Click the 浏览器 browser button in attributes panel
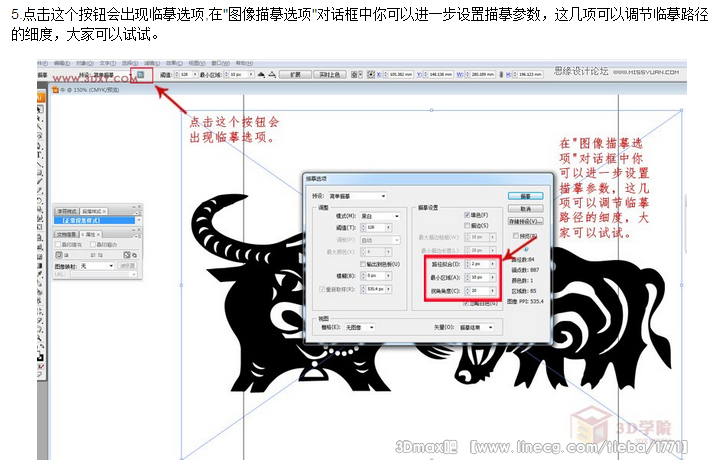This screenshot has width=717, height=464. tap(127, 266)
